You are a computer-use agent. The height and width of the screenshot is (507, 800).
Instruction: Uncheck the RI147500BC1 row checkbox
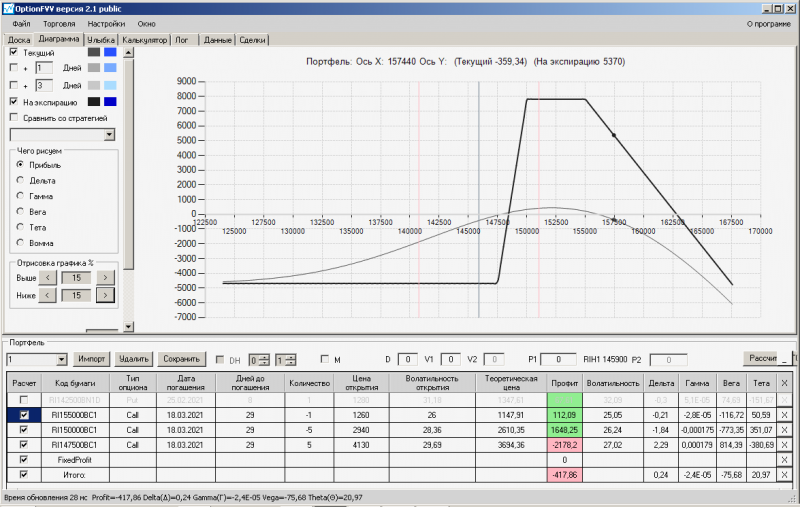click(23, 445)
